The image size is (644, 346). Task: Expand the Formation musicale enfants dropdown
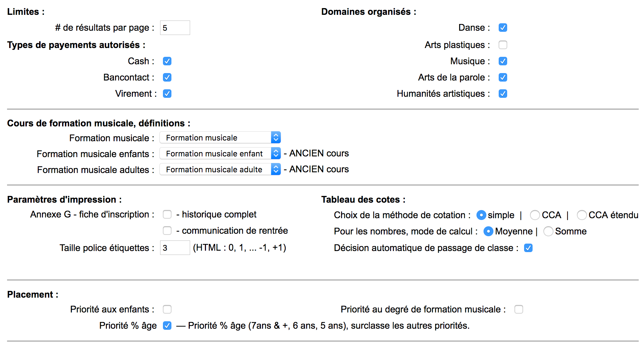(220, 154)
